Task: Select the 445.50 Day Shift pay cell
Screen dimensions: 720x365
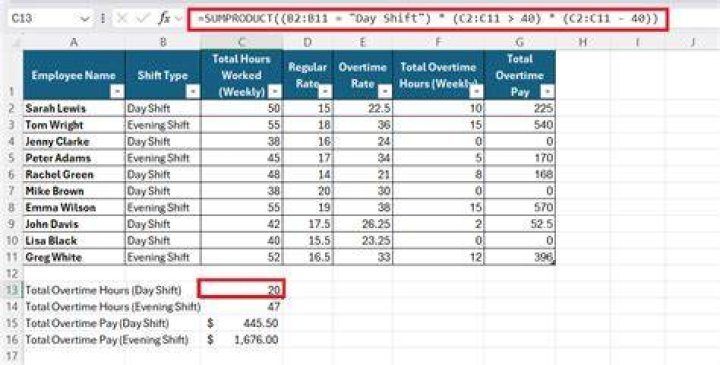Action: (x=242, y=323)
